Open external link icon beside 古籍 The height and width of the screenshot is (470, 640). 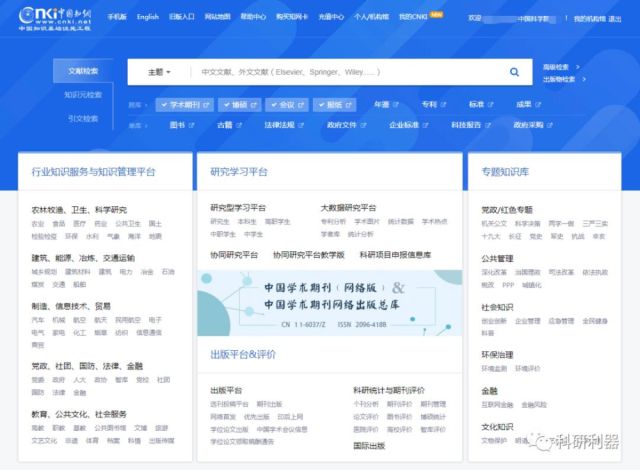[239, 125]
